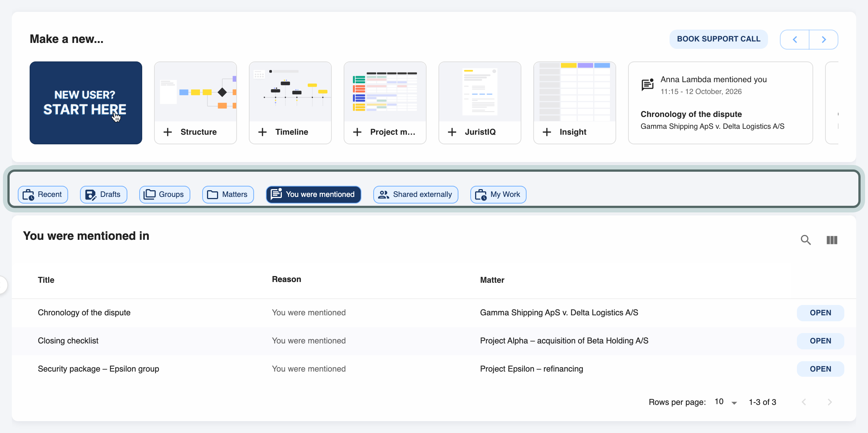
Task: Click the plus icon beside Timeline
Action: tap(263, 132)
